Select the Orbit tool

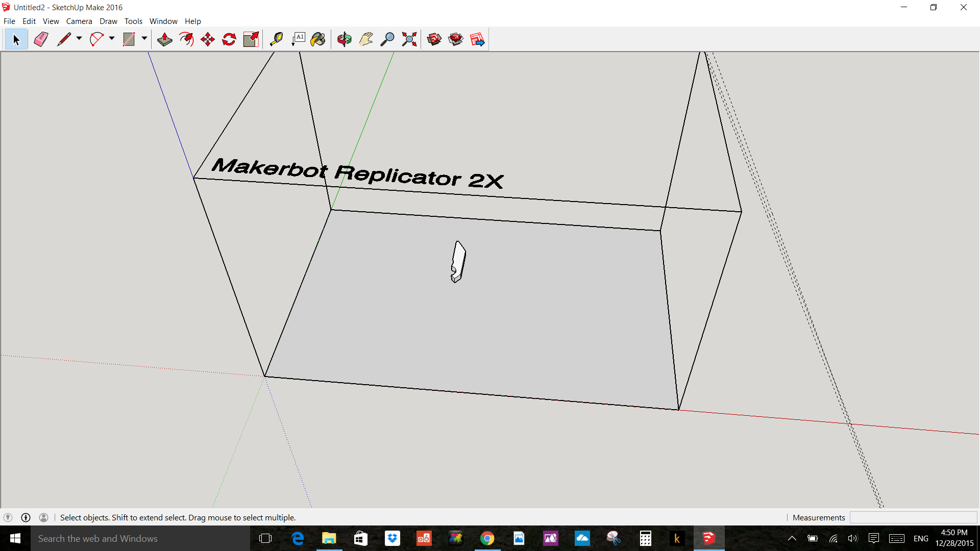345,39
